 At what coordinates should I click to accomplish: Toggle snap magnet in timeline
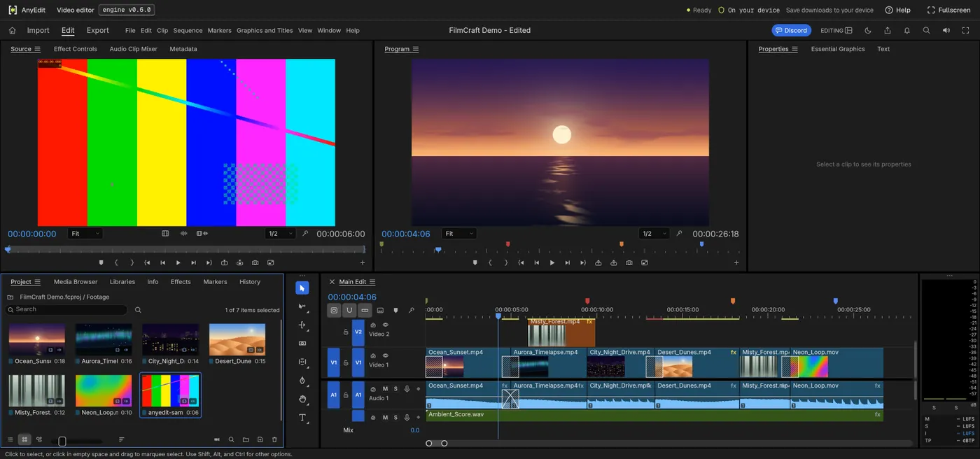click(x=349, y=310)
